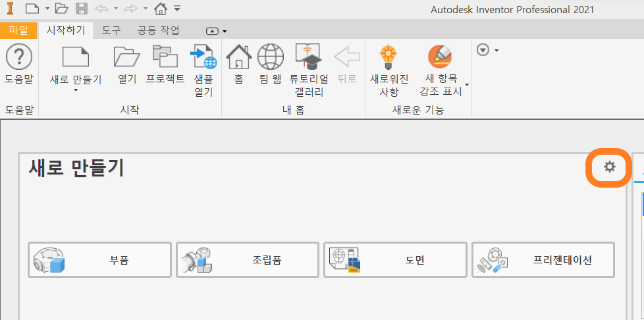
Task: Open the circled arrow dropdown at ribbon end
Action: [x=487, y=50]
